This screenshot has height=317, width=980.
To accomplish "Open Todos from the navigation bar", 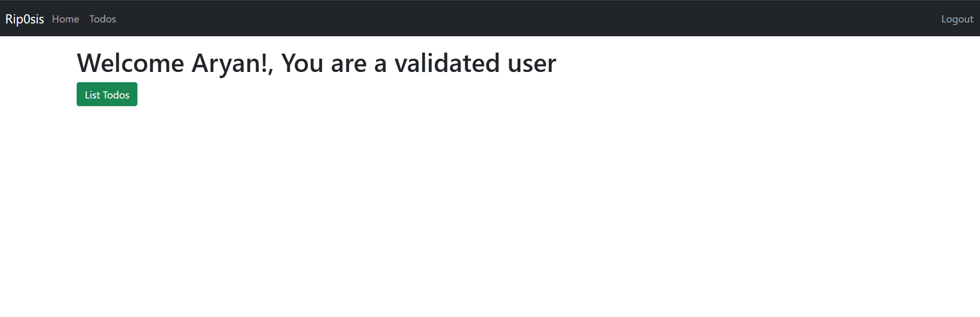I will [102, 19].
